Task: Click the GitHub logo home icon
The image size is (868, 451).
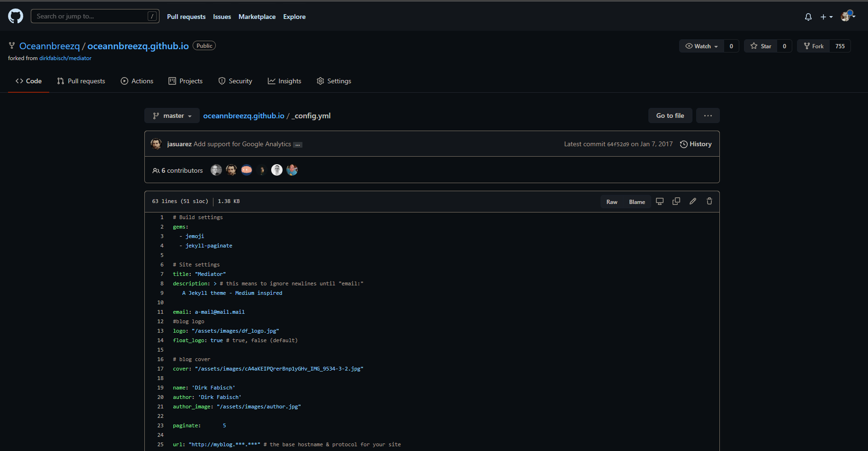Action: coord(16,16)
